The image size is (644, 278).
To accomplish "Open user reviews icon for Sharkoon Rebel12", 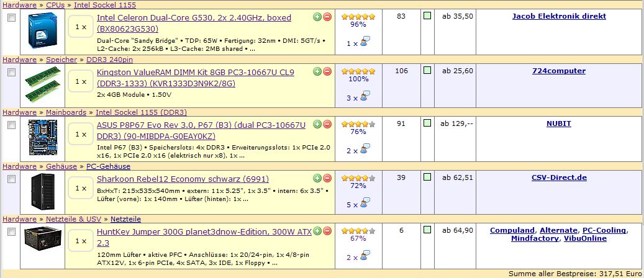I will pyautogui.click(x=365, y=203).
